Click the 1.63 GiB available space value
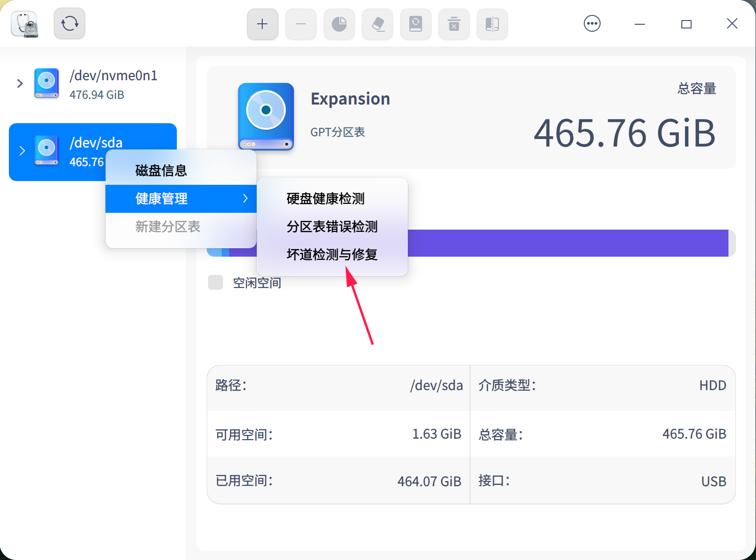 click(437, 434)
